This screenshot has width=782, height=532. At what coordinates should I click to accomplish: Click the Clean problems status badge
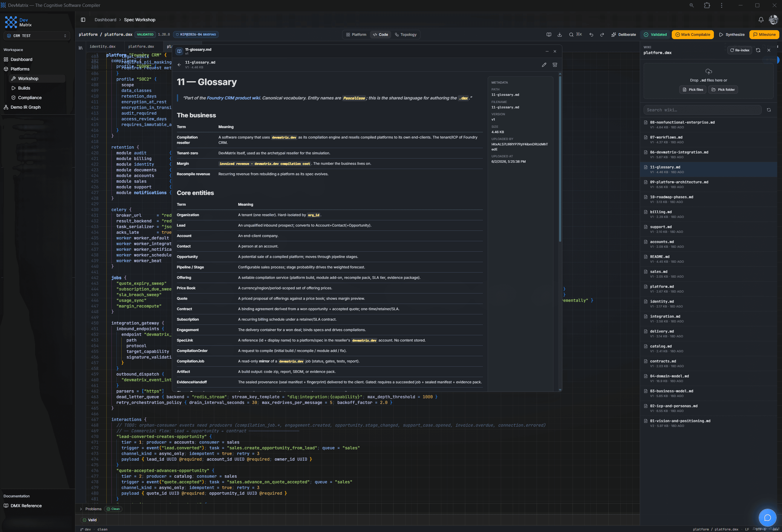(113, 509)
